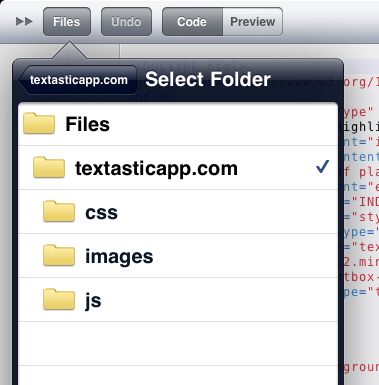Screen dimensions: 379x385
Task: Switch to Code view
Action: tap(192, 22)
